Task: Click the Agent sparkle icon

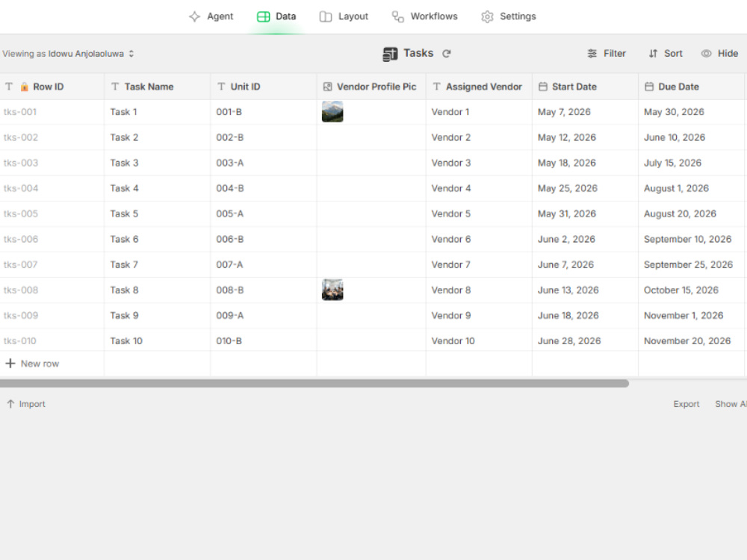Action: 194,16
